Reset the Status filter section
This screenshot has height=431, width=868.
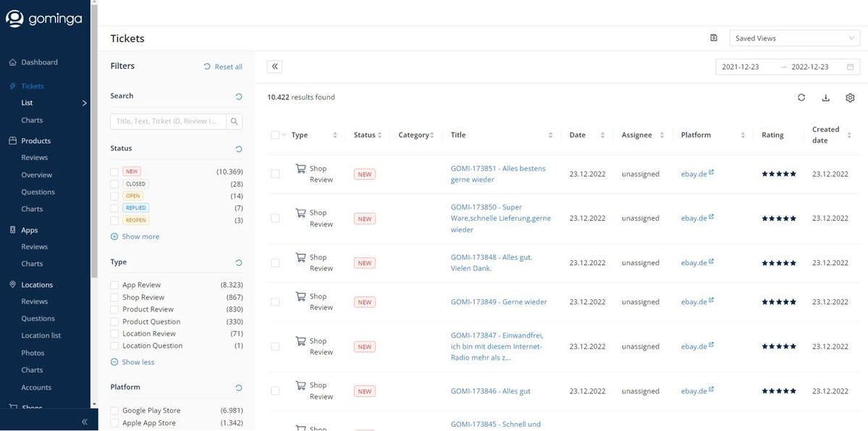[239, 149]
